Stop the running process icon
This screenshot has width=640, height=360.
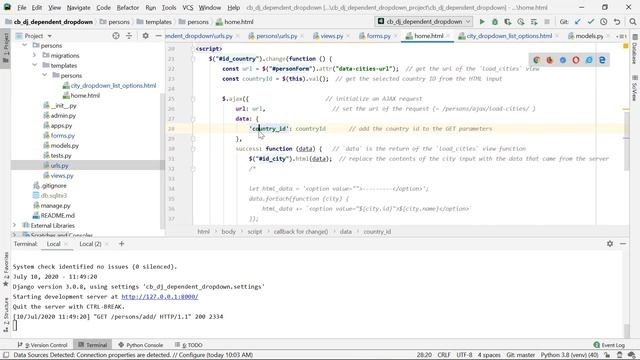(547, 22)
